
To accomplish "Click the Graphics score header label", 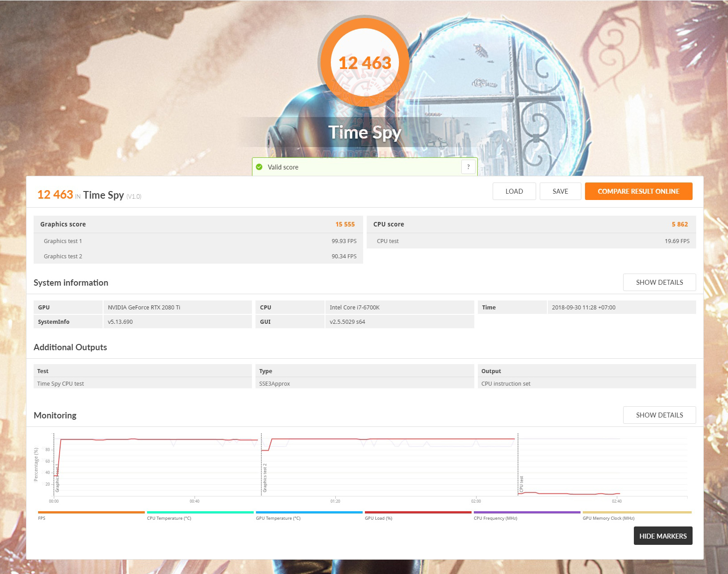I will pos(63,224).
